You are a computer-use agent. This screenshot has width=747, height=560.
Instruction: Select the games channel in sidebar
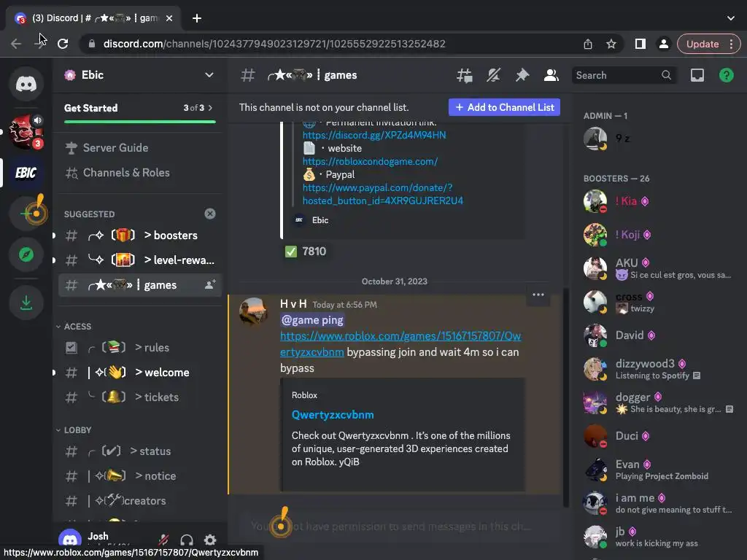click(x=139, y=285)
